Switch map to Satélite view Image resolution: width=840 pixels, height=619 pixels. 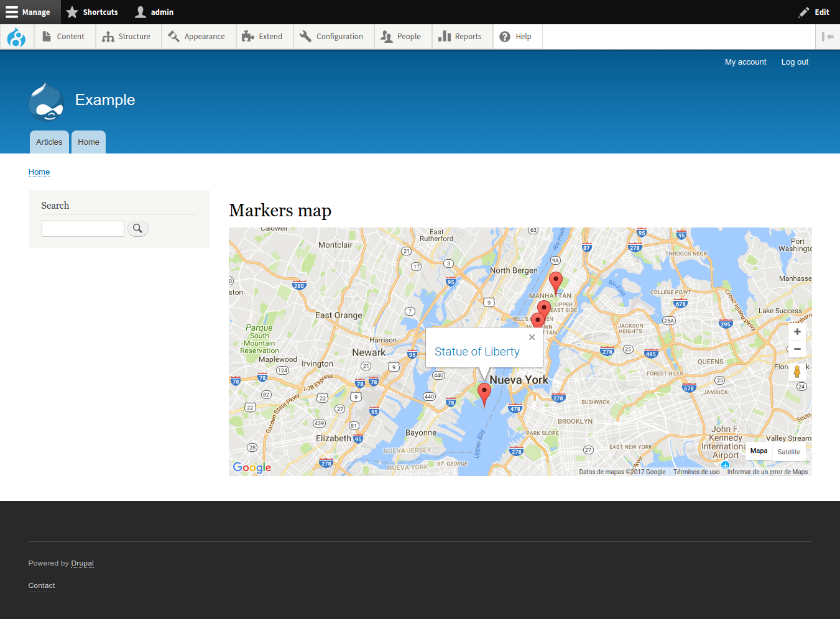788,452
